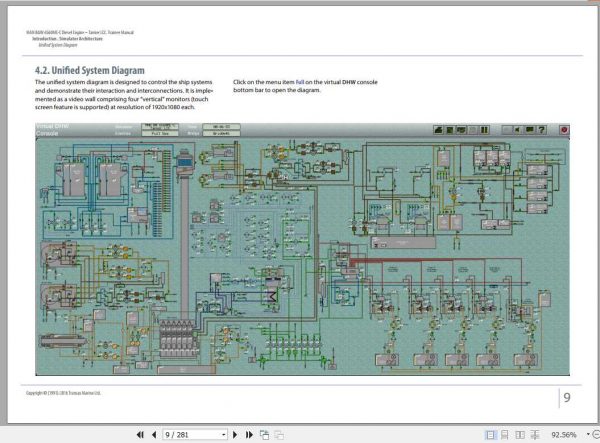Select continuous page layout mode
This screenshot has height=443, width=600.
coord(505,435)
